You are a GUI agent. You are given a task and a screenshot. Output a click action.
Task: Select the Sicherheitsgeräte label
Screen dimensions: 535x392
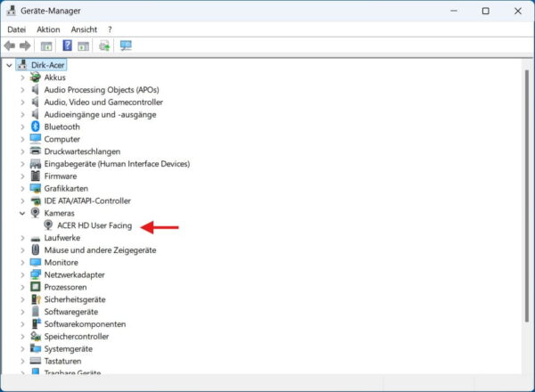coord(75,299)
